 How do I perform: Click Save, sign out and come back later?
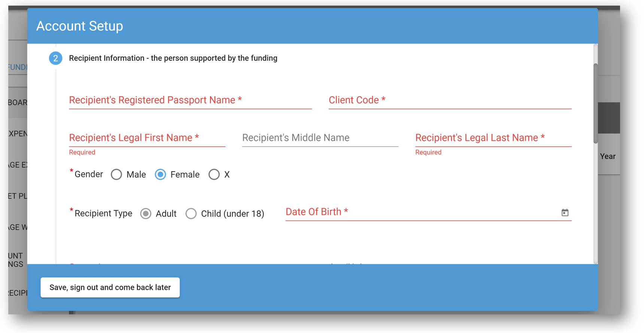pos(110,287)
